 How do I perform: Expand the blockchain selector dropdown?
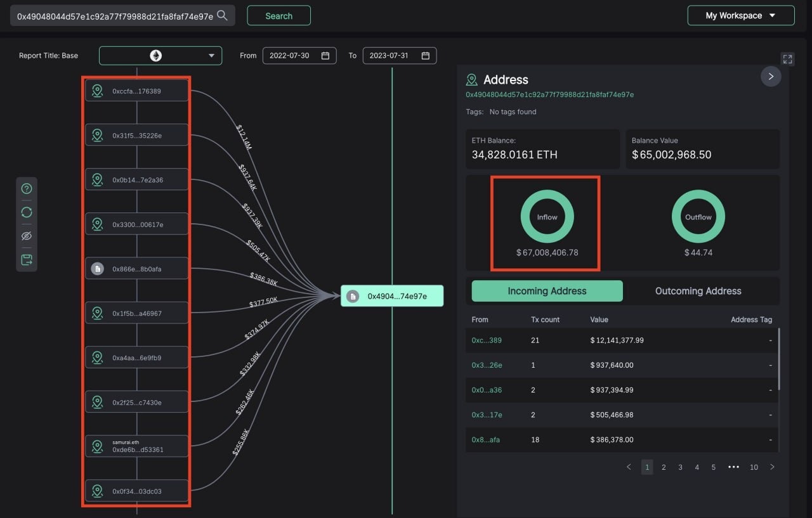pos(211,55)
